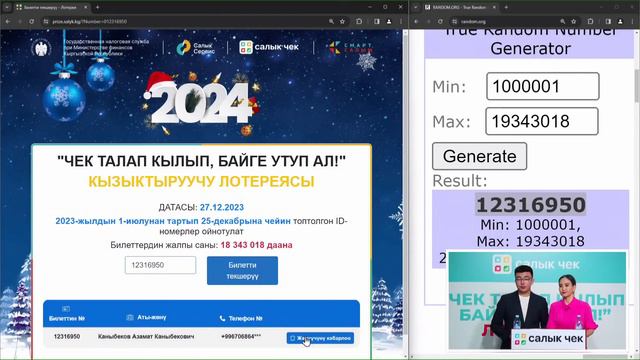Image resolution: width=640 pixels, height=360 pixels.
Task: Go forward in the left browser window
Action: point(20,21)
